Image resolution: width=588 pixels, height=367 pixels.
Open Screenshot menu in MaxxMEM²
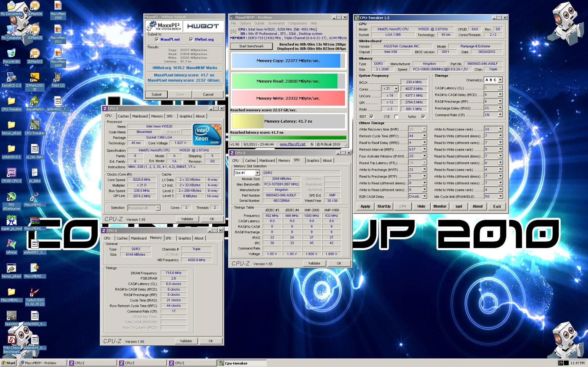coord(276,23)
